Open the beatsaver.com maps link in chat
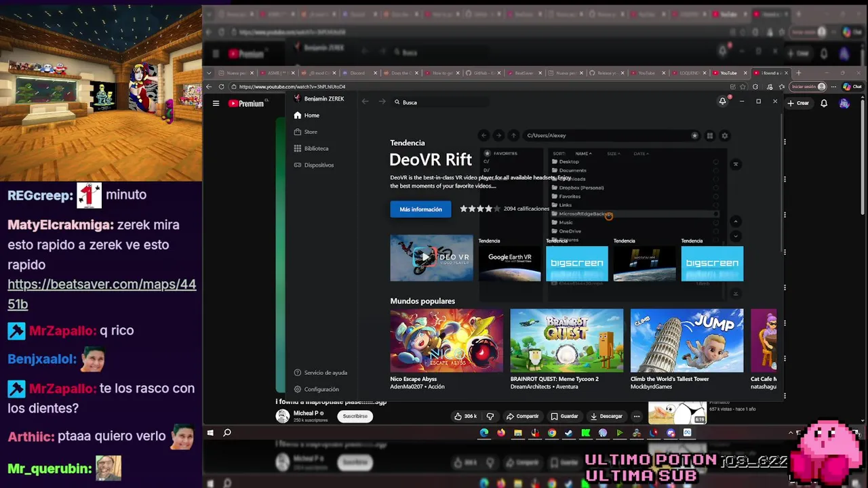Image resolution: width=868 pixels, height=488 pixels. [x=102, y=294]
